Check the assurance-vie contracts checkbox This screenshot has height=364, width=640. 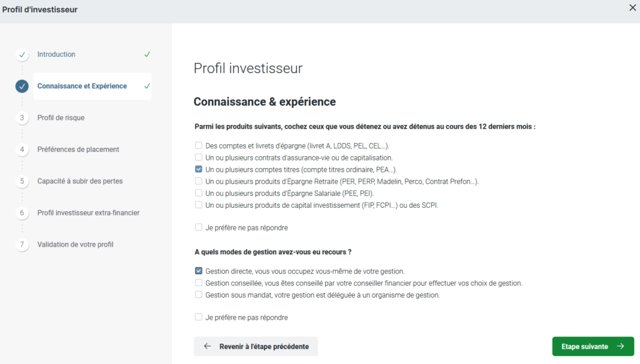[x=199, y=157]
